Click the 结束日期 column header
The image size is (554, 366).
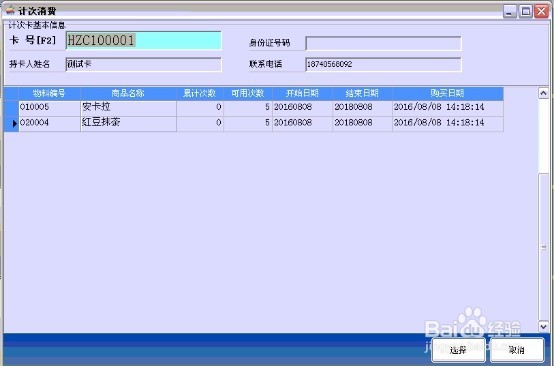click(362, 94)
